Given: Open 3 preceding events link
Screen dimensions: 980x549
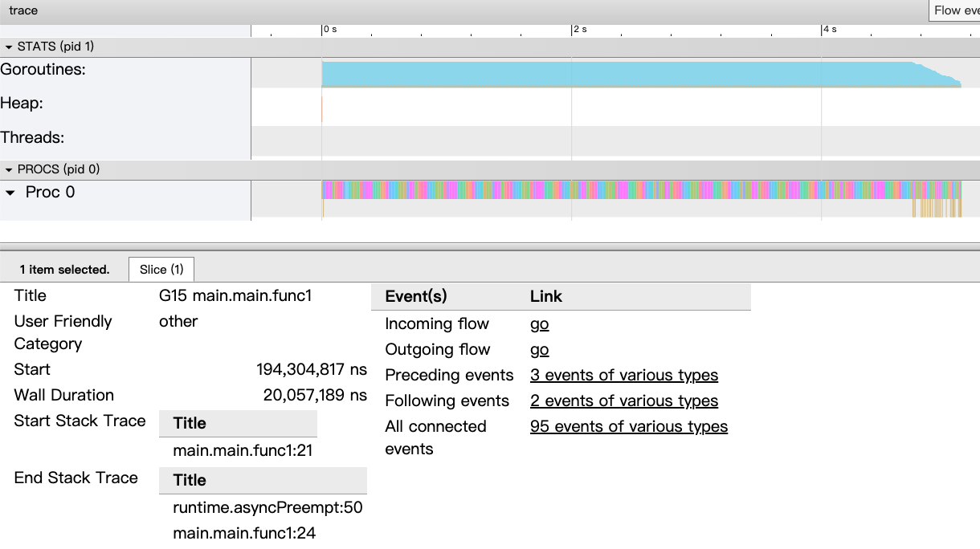Looking at the screenshot, I should click(x=624, y=375).
